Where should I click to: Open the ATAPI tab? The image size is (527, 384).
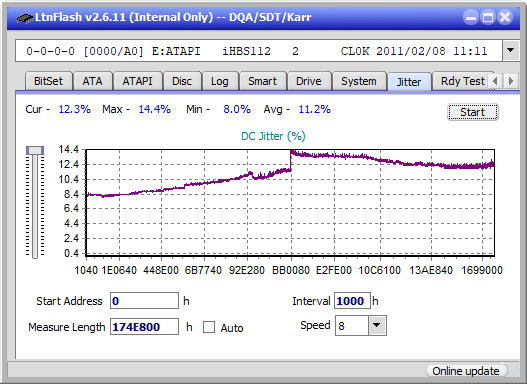point(137,81)
